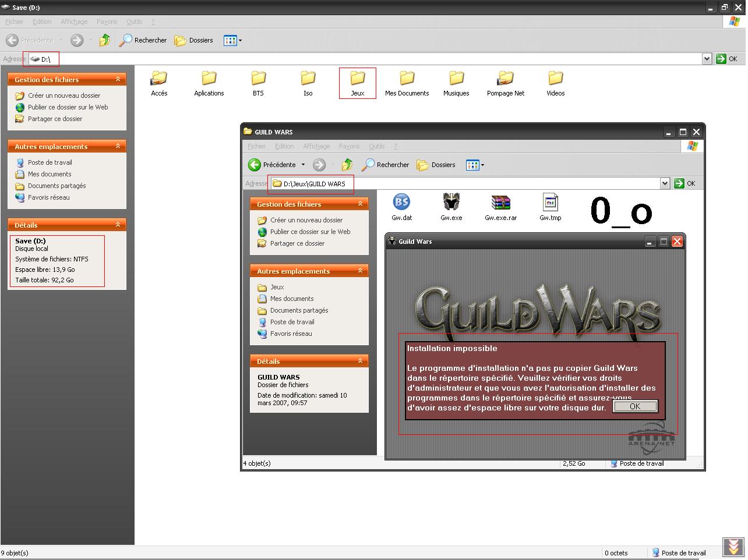Select the Iso folder icon
748x560 pixels.
pos(308,83)
